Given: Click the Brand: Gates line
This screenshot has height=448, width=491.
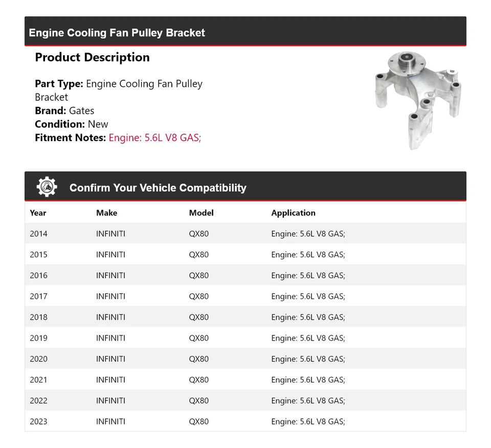Looking at the screenshot, I should (64, 110).
